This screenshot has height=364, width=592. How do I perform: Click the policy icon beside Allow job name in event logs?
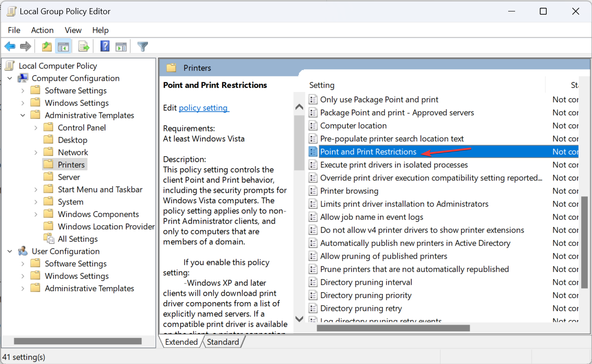(313, 217)
